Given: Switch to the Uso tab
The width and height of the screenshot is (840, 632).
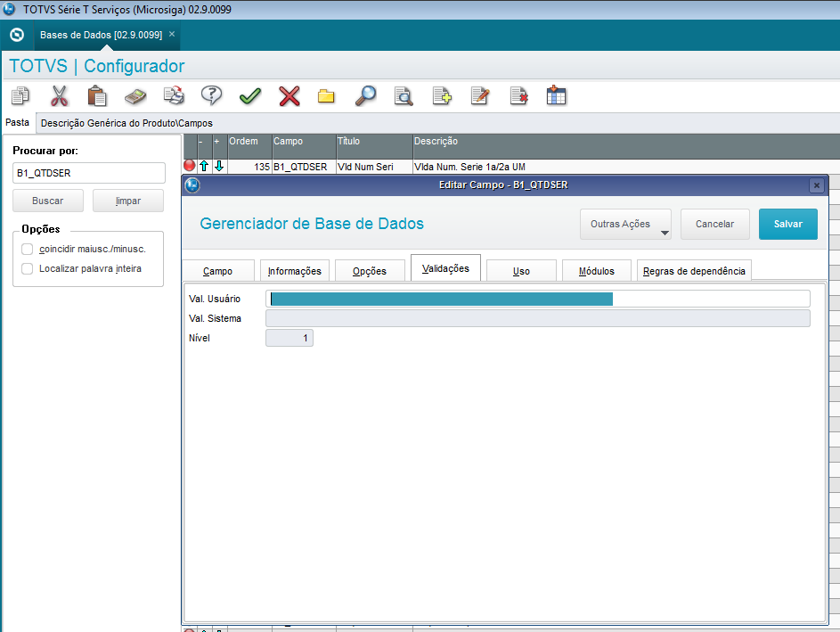Looking at the screenshot, I should coord(521,271).
